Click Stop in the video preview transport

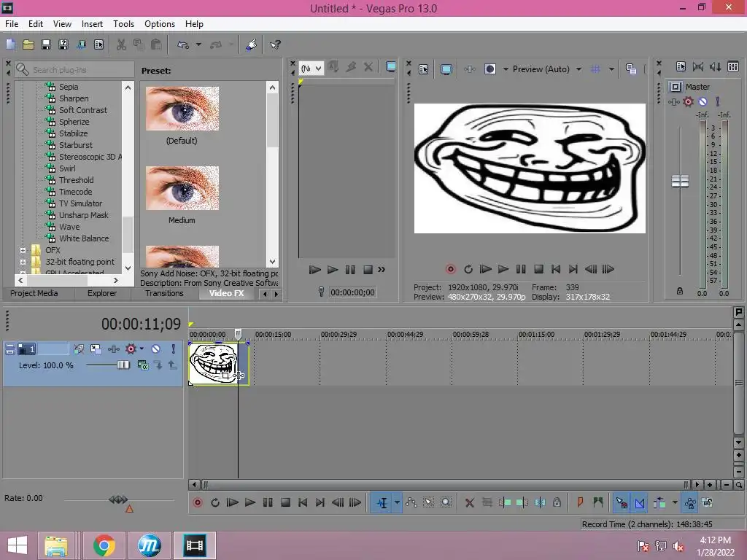point(538,270)
